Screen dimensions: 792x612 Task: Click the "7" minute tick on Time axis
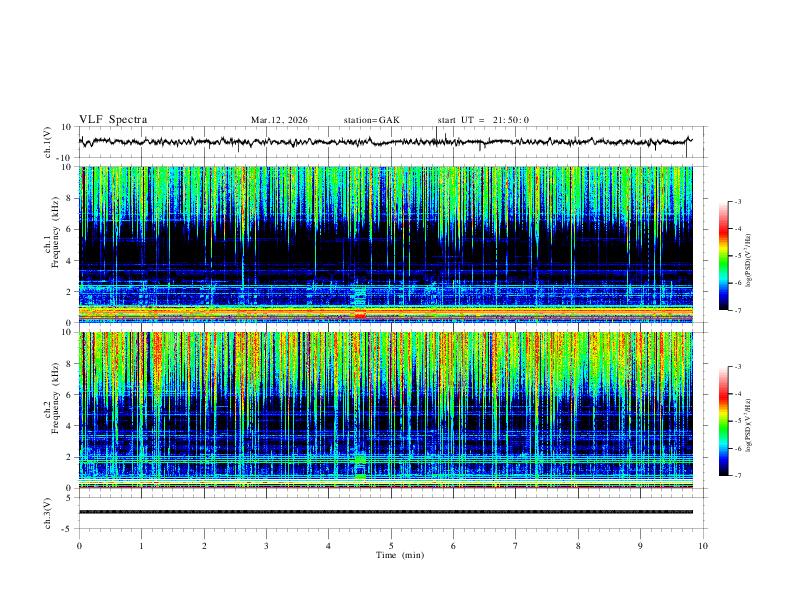[516, 546]
